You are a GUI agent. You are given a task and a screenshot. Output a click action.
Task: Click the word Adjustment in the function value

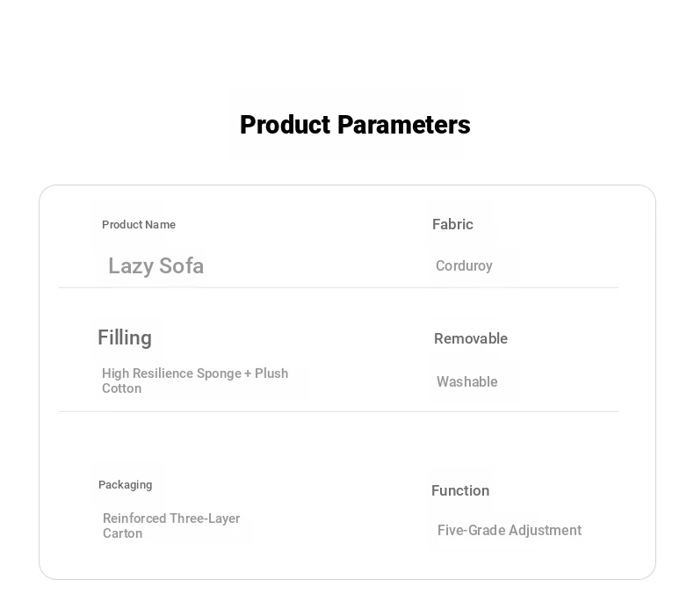[539, 531]
